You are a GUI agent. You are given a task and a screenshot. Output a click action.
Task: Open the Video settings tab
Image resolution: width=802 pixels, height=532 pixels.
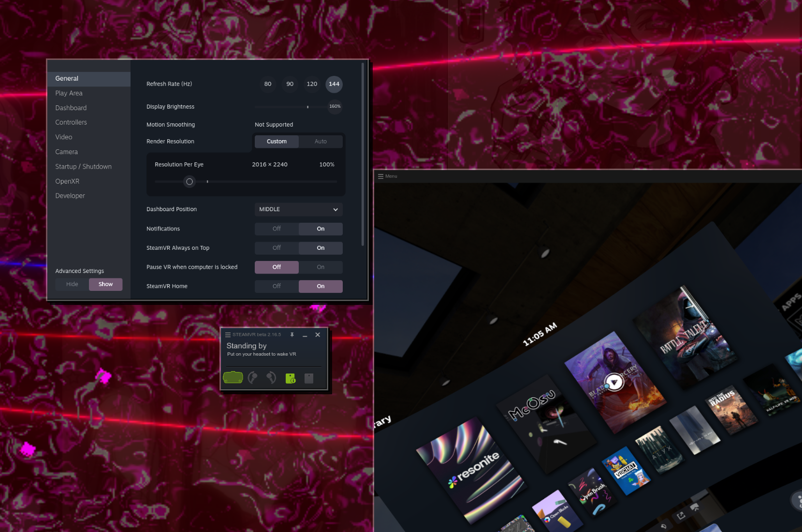click(89, 137)
